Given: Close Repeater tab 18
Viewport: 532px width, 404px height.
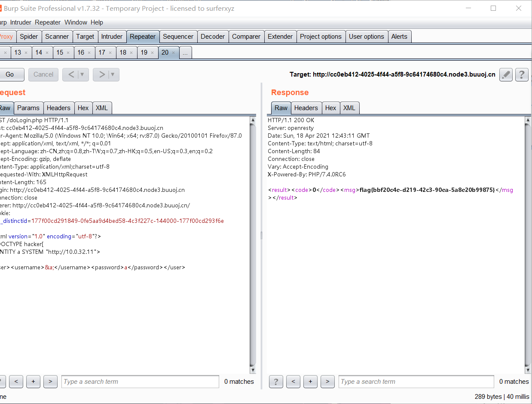Looking at the screenshot, I should click(x=131, y=53).
